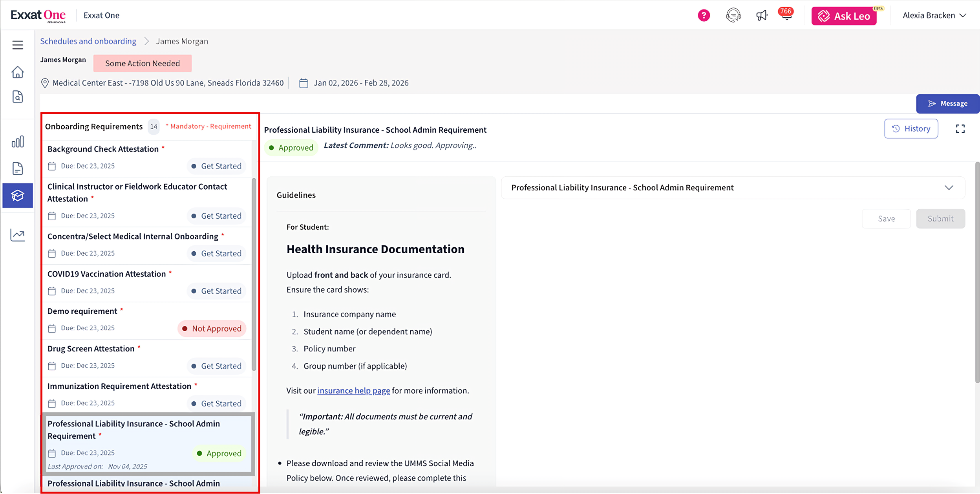Expand Professional Liability Insurance accordion chevron
Image resolution: width=980 pixels, height=494 pixels.
tap(949, 188)
